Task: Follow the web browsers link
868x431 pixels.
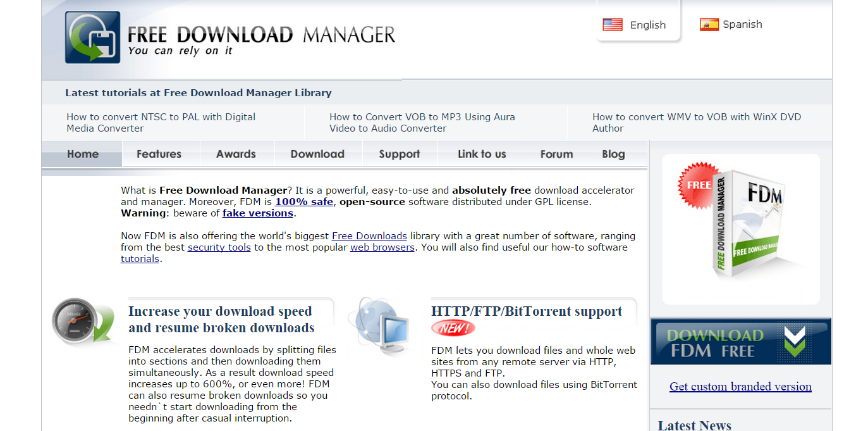Action: pyautogui.click(x=382, y=247)
